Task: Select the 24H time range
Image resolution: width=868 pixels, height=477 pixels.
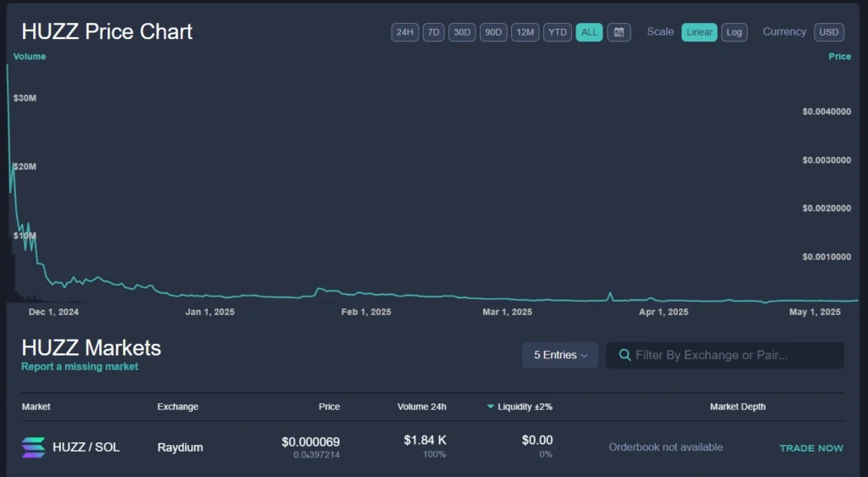Action: [x=404, y=32]
